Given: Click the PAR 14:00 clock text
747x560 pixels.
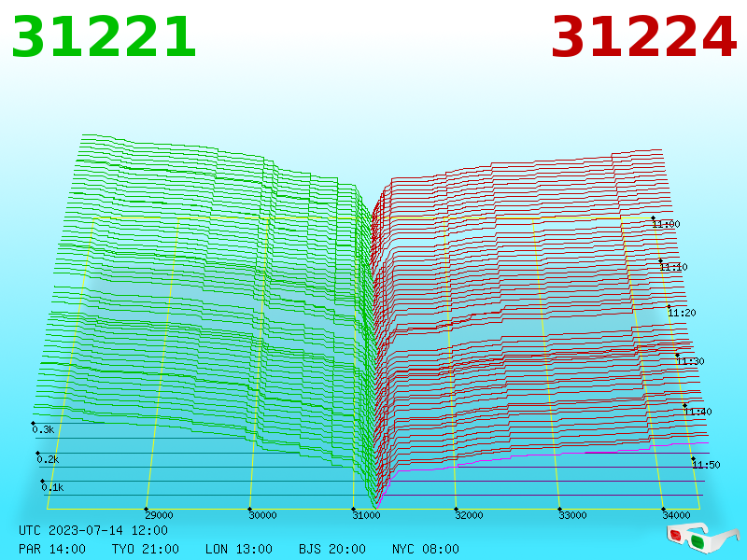Looking at the screenshot, I should (x=52, y=549).
